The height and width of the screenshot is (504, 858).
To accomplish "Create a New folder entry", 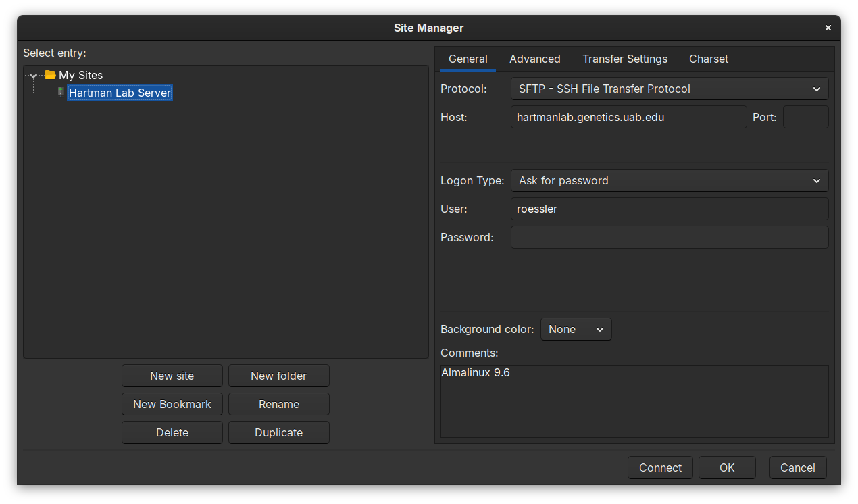I will coord(278,376).
